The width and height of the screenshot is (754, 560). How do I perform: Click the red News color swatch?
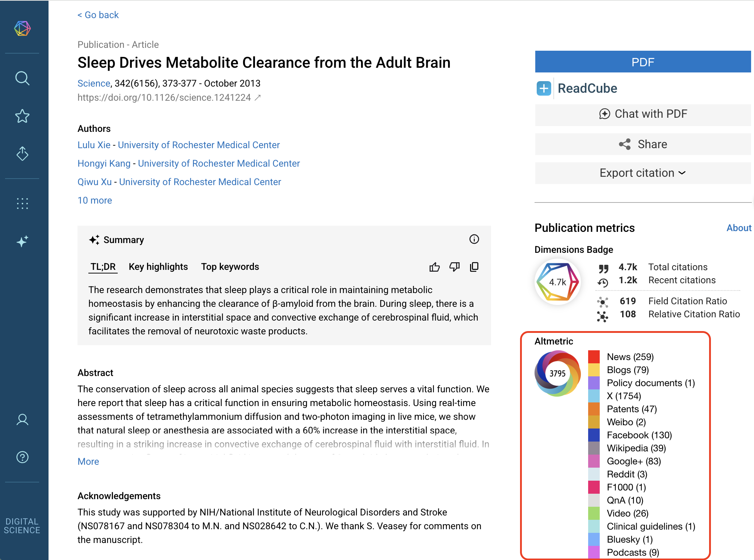594,357
